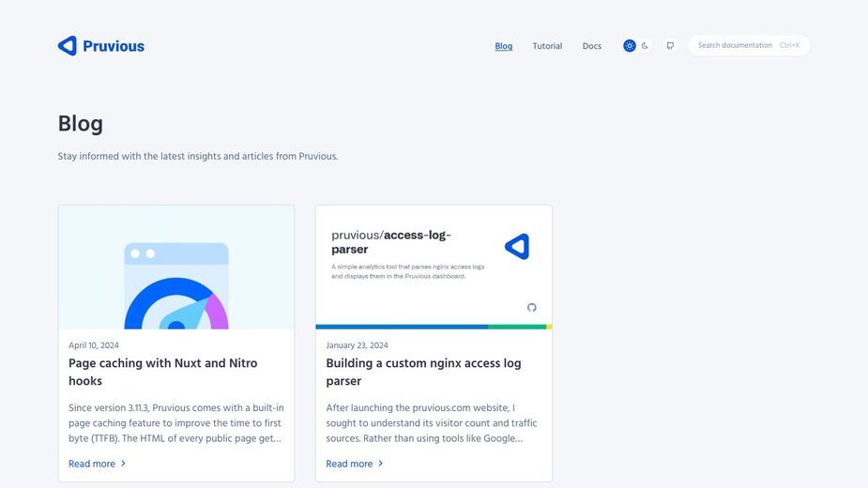Click the Pruvious triangle logo icon
The width and height of the screenshot is (868, 488).
pyautogui.click(x=67, y=45)
